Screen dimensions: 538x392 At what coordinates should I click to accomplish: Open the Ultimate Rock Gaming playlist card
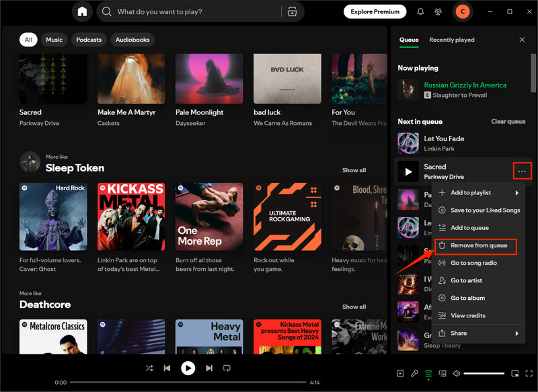coord(287,228)
